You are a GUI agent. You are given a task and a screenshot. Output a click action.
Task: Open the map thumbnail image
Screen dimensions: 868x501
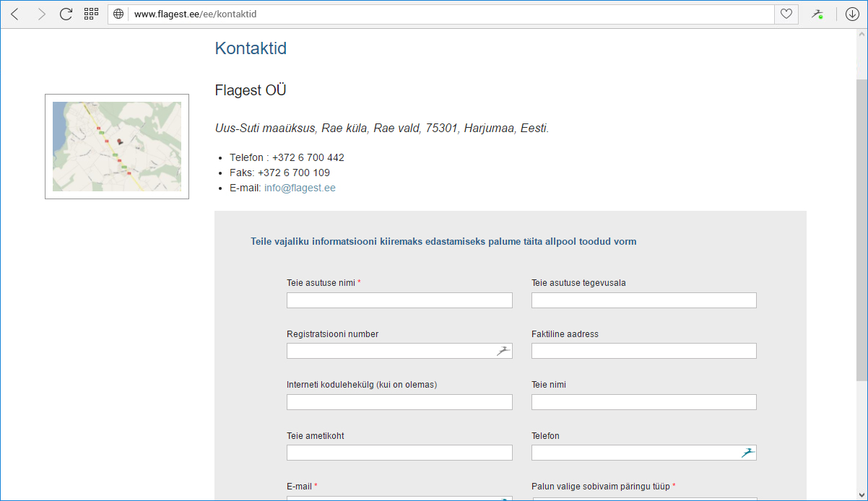(117, 147)
